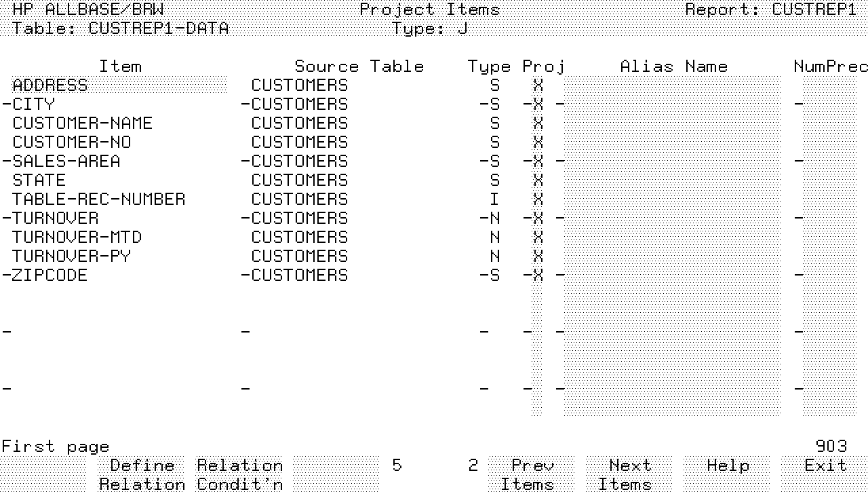Click Alias Name field for STATE
This screenshot has height=492, width=868.
tap(671, 181)
